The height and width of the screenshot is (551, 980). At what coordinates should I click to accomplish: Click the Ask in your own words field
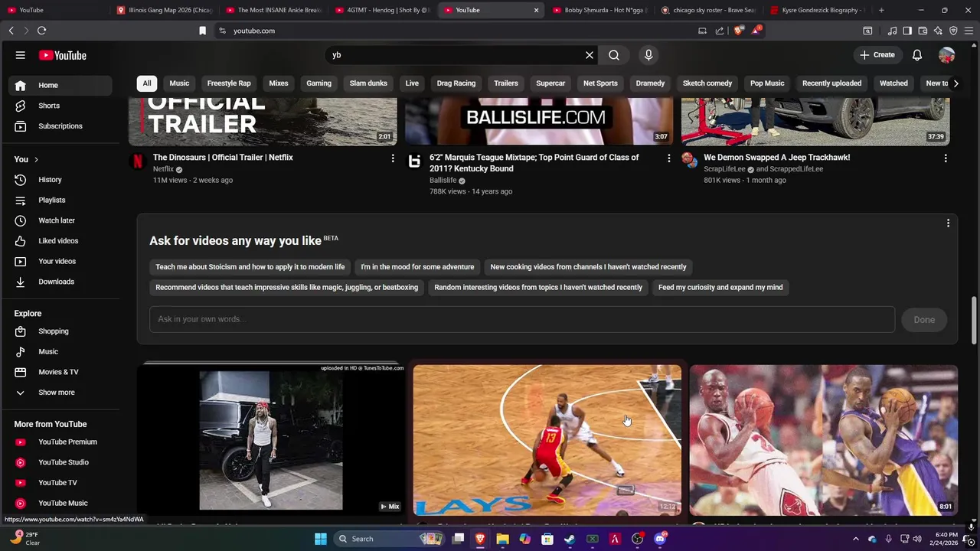point(522,319)
